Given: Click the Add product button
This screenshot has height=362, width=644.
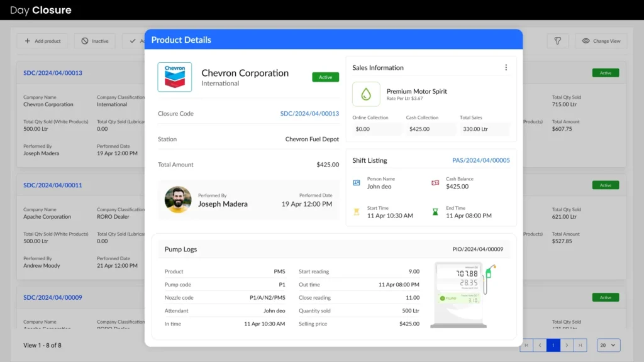Looking at the screenshot, I should point(43,41).
